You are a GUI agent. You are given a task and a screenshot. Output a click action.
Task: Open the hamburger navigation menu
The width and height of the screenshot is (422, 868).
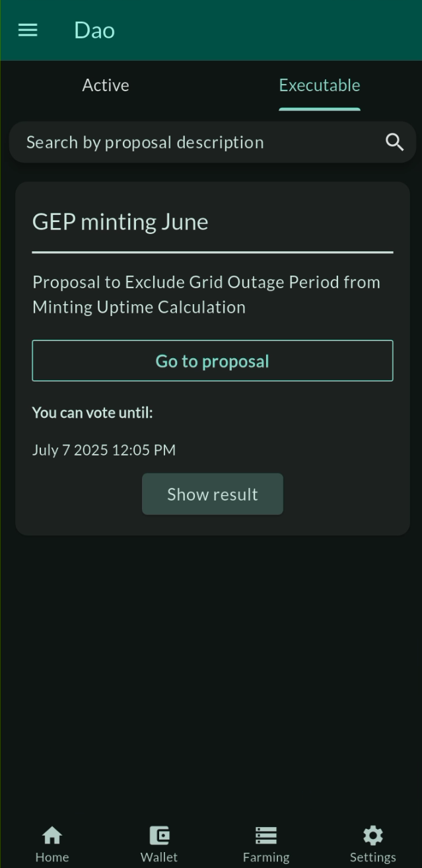click(28, 30)
